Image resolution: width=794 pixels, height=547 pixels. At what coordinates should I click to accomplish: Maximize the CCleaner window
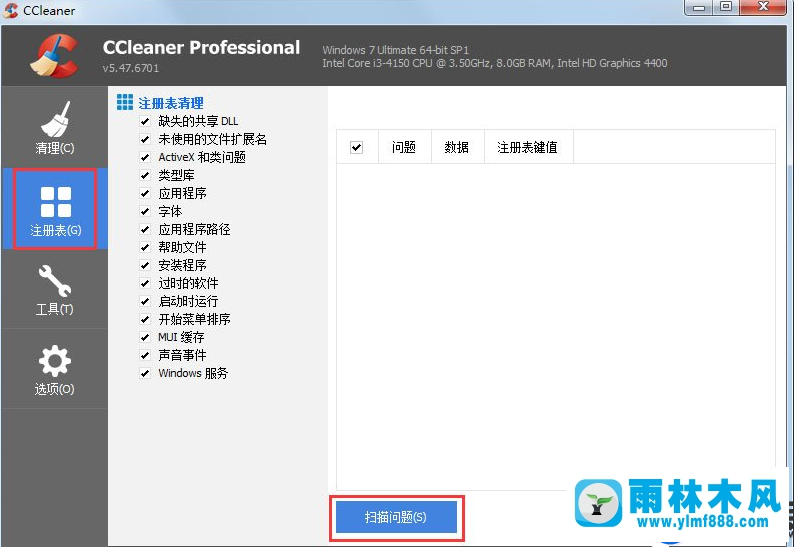726,7
